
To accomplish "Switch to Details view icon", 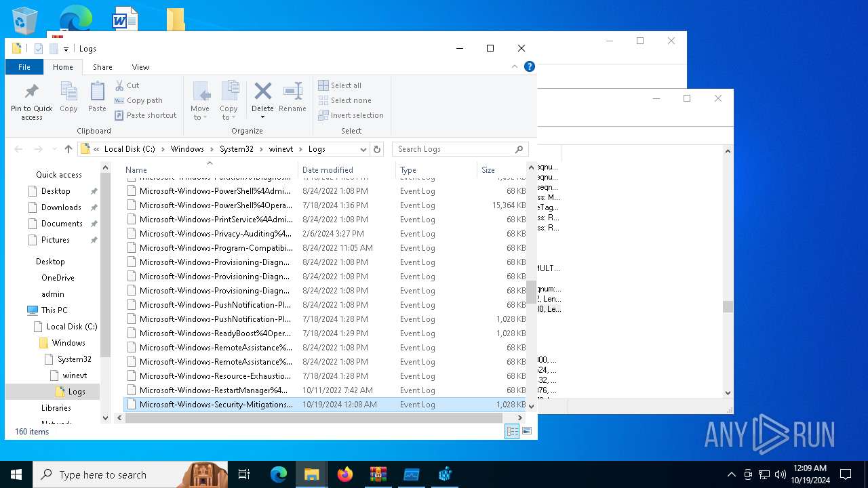I will pos(513,431).
